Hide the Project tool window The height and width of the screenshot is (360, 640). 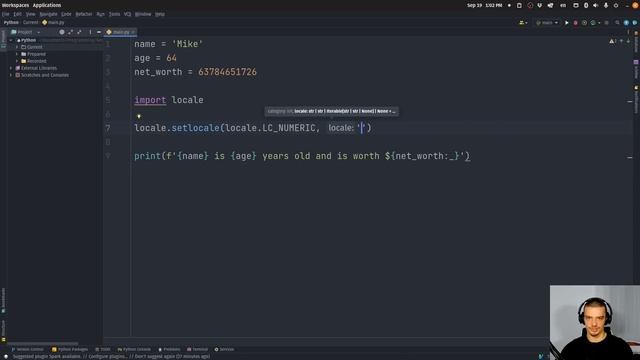[99, 32]
